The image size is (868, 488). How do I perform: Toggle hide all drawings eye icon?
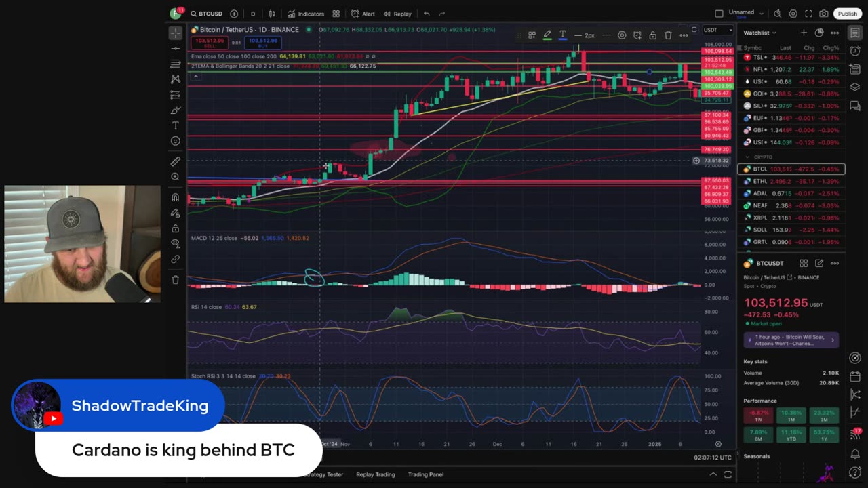click(x=176, y=243)
